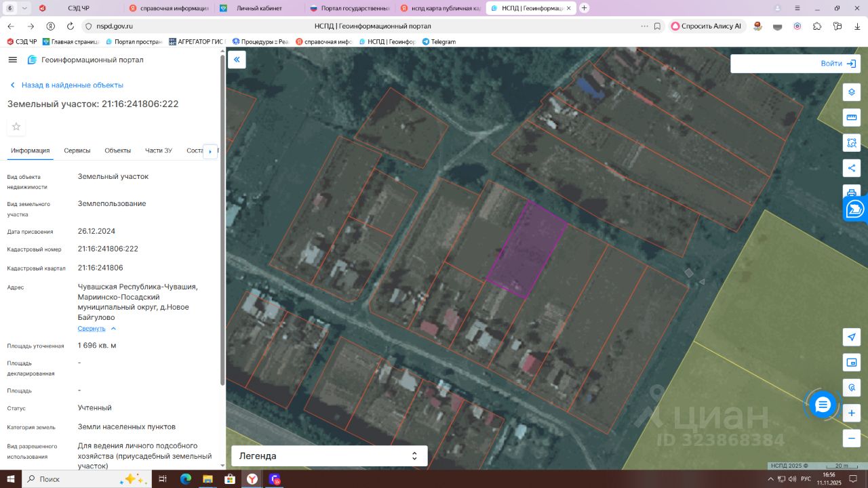
Task: Open the Telegram bookmark
Action: pyautogui.click(x=439, y=42)
